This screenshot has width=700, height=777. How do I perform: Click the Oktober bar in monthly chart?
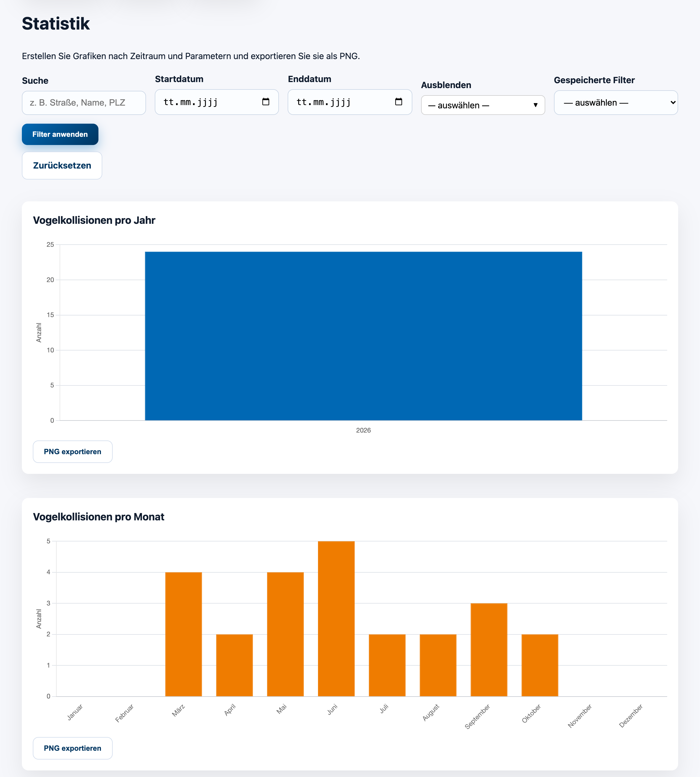point(539,665)
